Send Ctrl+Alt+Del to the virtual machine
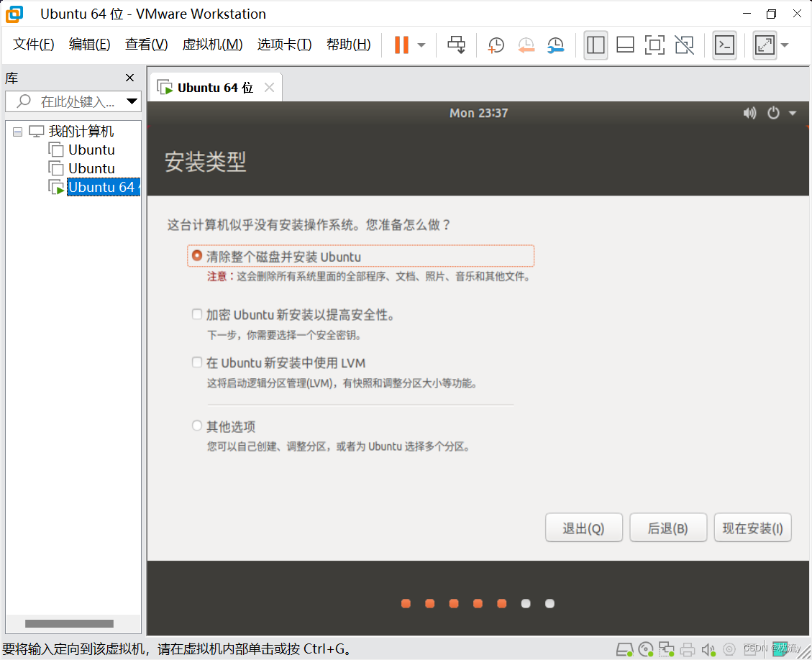The height and width of the screenshot is (660, 812). click(456, 45)
